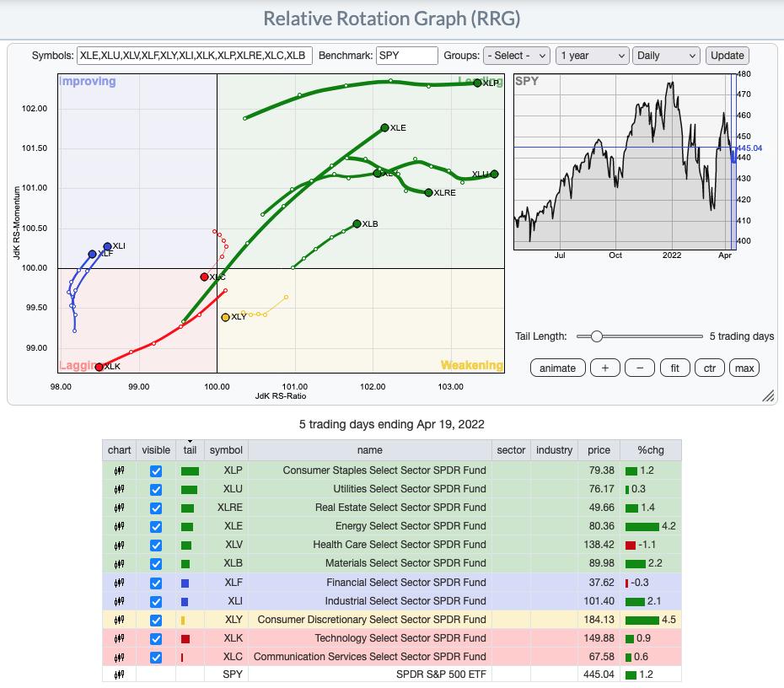Click the XLK red tail swatch
Image resolution: width=784 pixels, height=688 pixels.
(185, 639)
